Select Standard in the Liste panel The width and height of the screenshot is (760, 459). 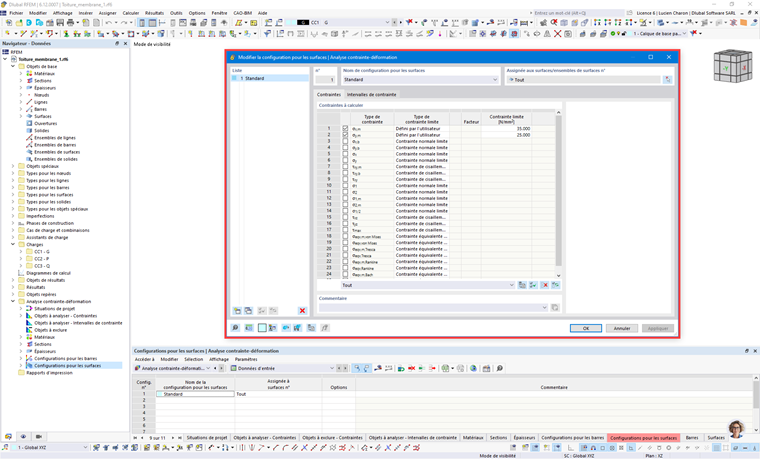click(x=270, y=78)
